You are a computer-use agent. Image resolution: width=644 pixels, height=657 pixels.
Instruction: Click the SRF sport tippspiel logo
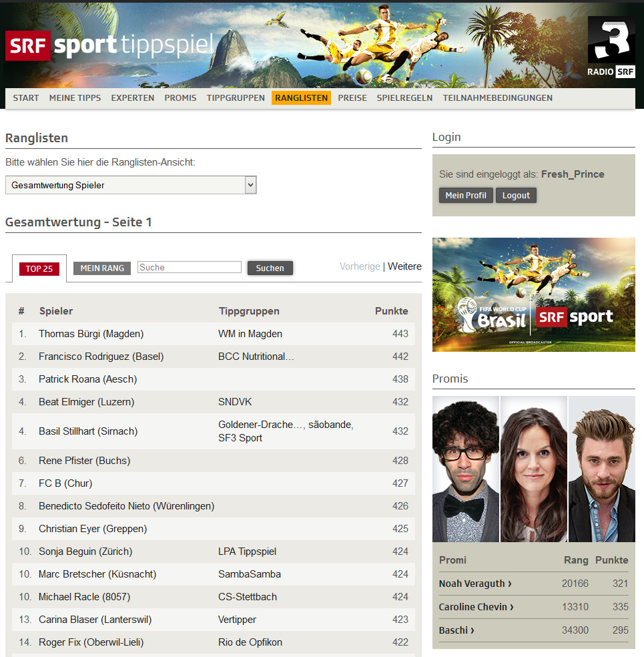tap(109, 45)
